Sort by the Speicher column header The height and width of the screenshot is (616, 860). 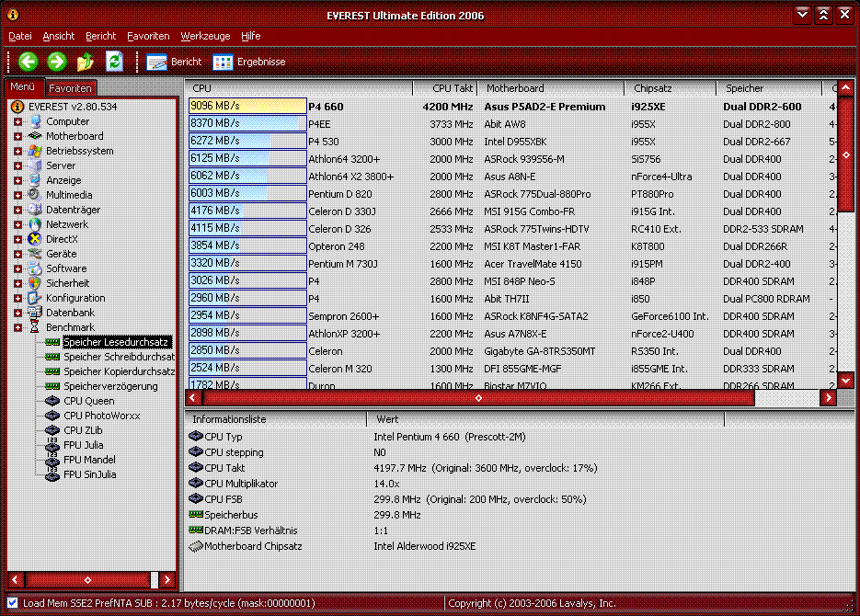point(769,87)
